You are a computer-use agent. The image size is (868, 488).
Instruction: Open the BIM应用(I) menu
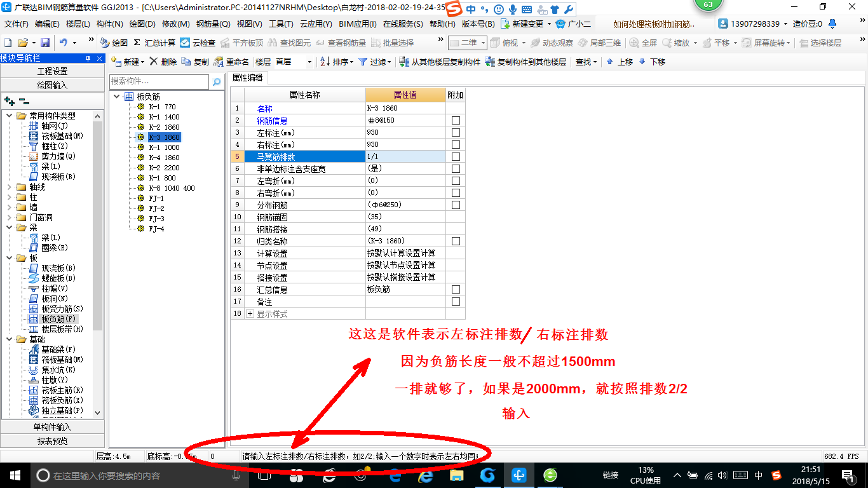[358, 24]
